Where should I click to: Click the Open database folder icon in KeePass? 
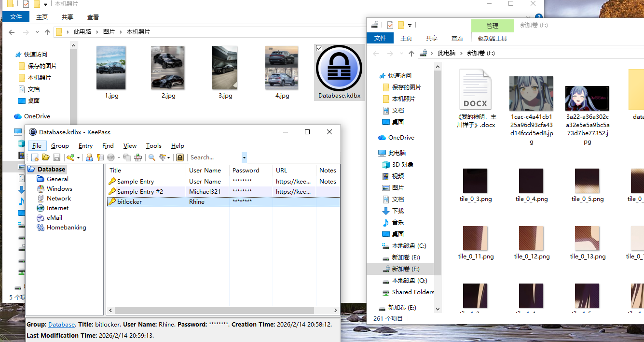click(x=46, y=157)
